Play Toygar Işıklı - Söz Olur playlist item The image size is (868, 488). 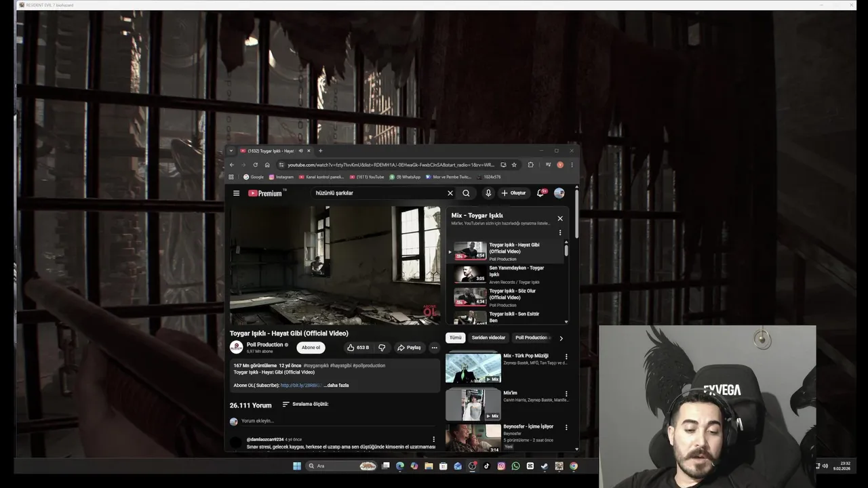(507, 297)
